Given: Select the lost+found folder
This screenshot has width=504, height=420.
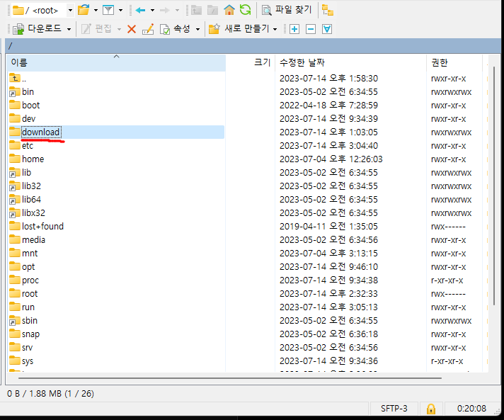Looking at the screenshot, I should (116, 227).
